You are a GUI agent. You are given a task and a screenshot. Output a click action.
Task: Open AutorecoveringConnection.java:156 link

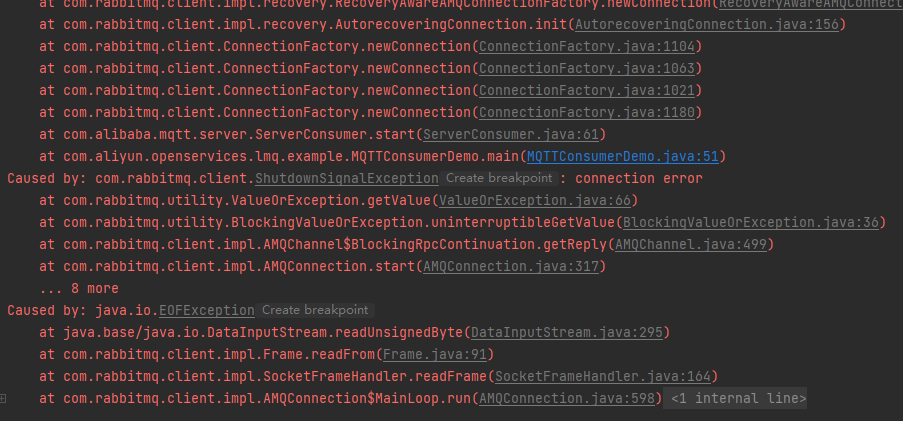(707, 25)
